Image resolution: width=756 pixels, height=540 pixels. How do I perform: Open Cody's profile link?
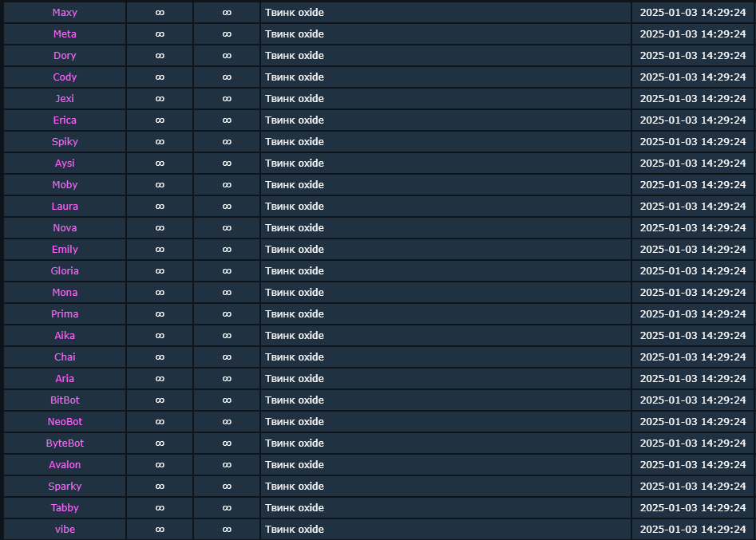point(65,77)
